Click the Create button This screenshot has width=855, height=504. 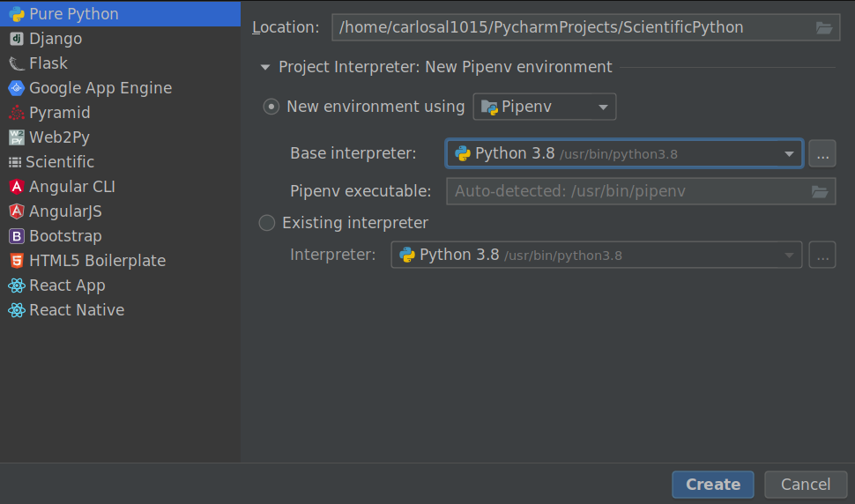(x=713, y=485)
